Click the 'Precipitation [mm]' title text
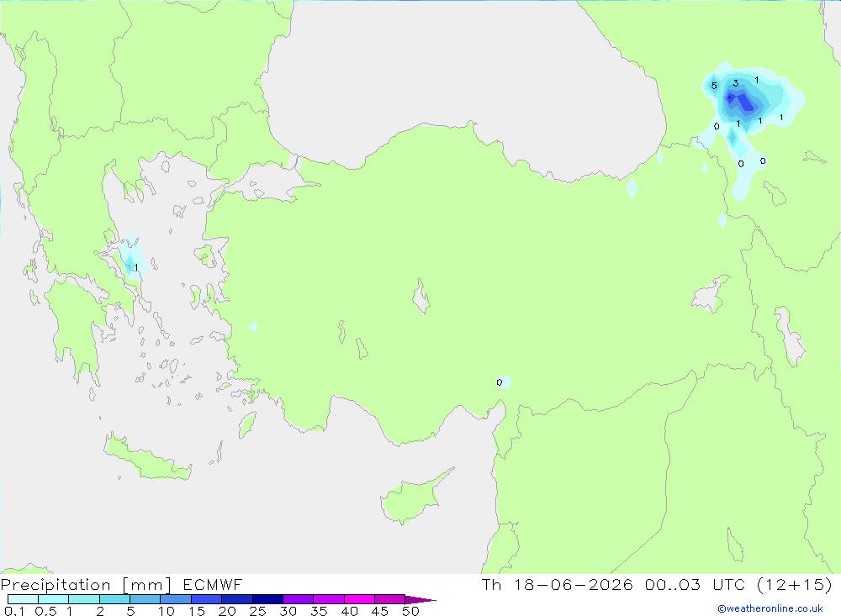841x616 pixels. coord(86,584)
